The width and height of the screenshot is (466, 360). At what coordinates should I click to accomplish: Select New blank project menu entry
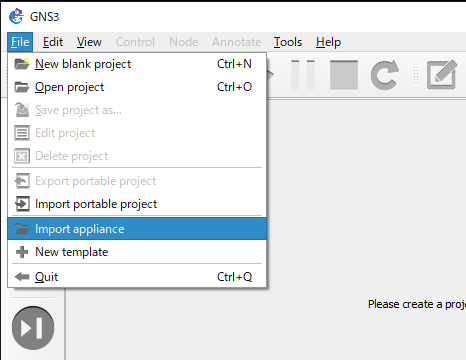coord(137,64)
